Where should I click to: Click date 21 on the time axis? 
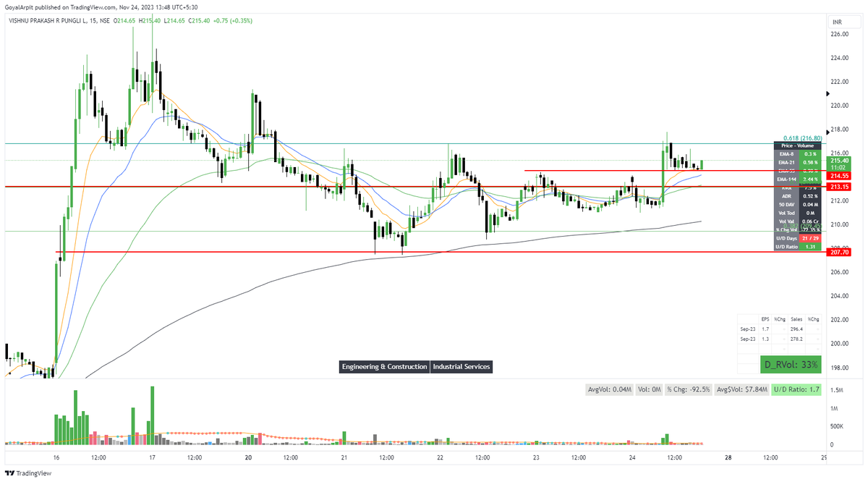tap(344, 457)
